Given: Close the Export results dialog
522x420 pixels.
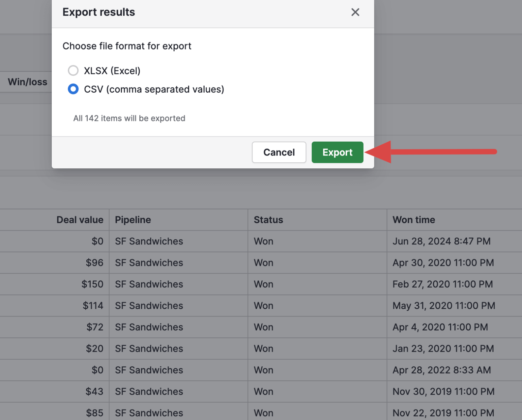Looking at the screenshot, I should click(355, 12).
